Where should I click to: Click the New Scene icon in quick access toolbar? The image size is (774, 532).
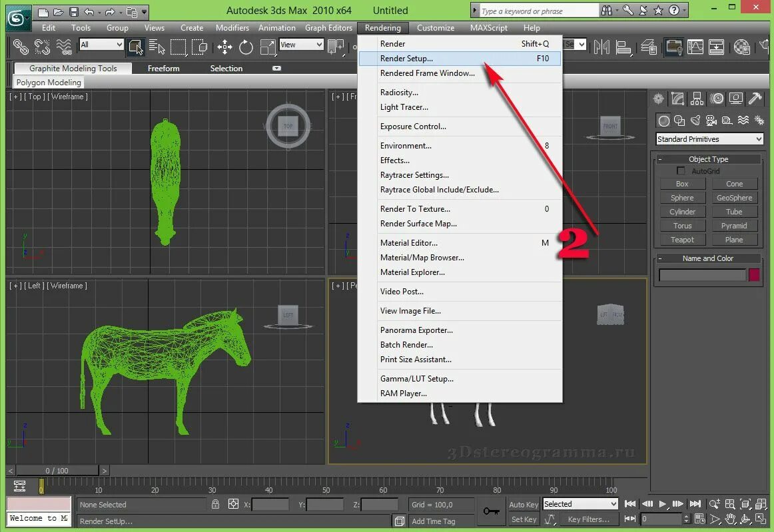(43, 12)
